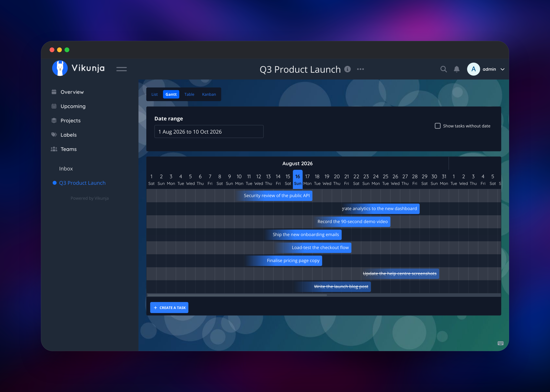
Task: Enable Show tasks without date checkbox
Action: point(438,126)
